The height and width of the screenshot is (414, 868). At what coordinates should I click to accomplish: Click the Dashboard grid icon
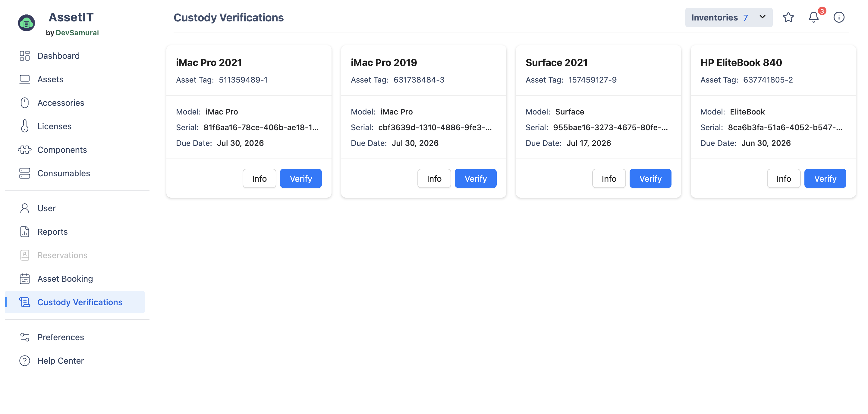[x=25, y=55]
